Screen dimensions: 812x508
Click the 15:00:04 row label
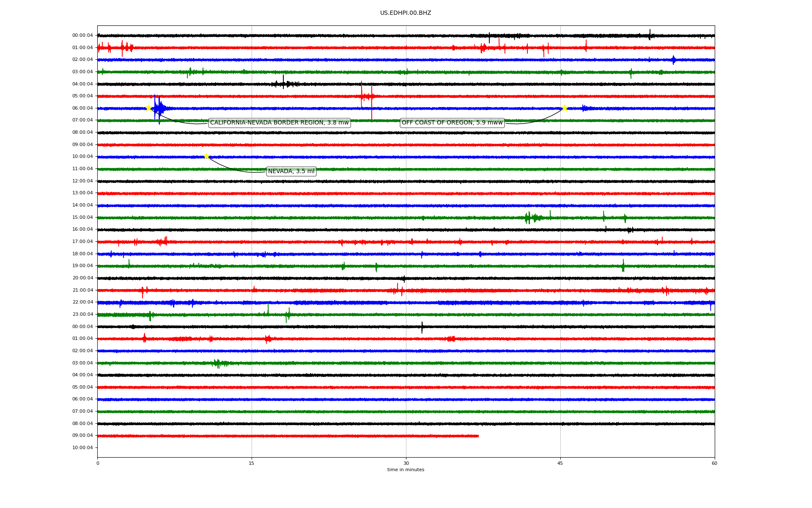pos(82,218)
